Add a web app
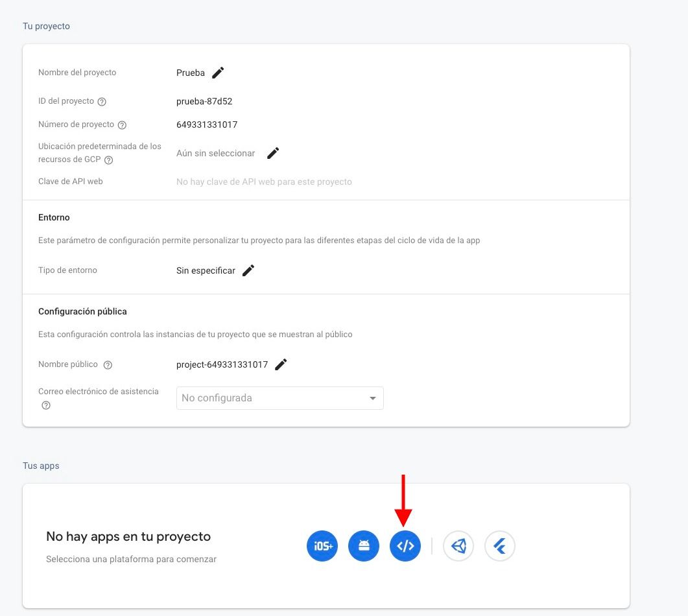This screenshot has width=688, height=616. (x=405, y=546)
